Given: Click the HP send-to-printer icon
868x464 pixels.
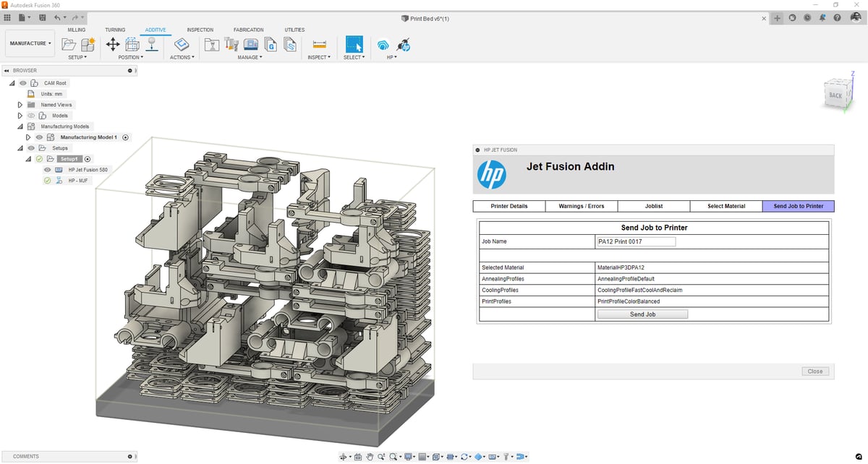Looking at the screenshot, I should click(x=404, y=45).
